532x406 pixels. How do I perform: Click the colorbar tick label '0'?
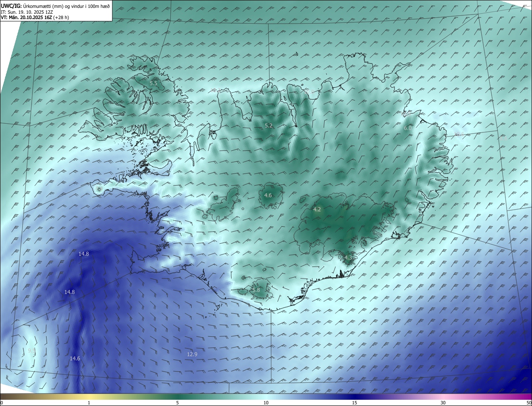2,403
